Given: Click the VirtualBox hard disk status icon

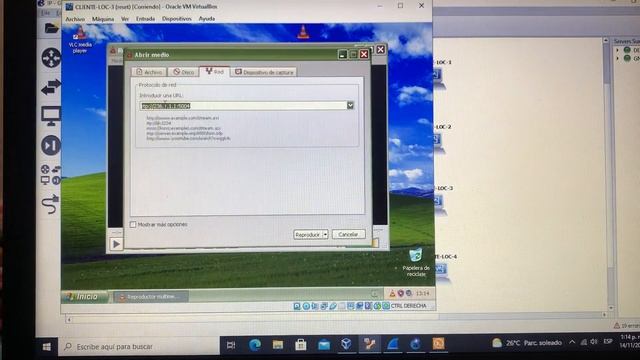Looking at the screenshot, I should (297, 306).
